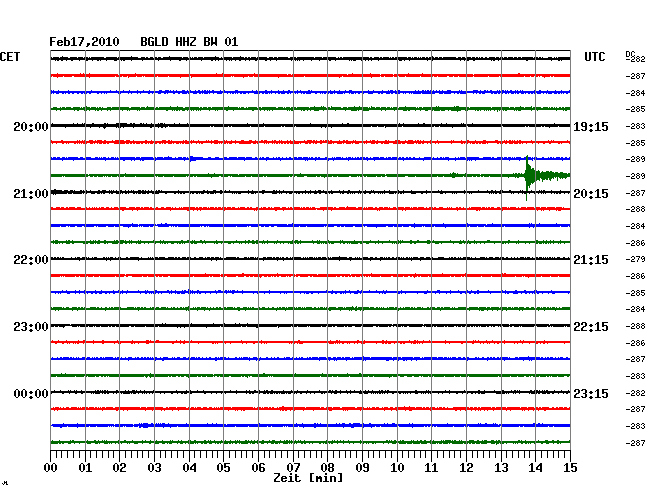The height and width of the screenshot is (494, 650).
Task: Select the 00:00 CET time label
Action: click(x=31, y=394)
